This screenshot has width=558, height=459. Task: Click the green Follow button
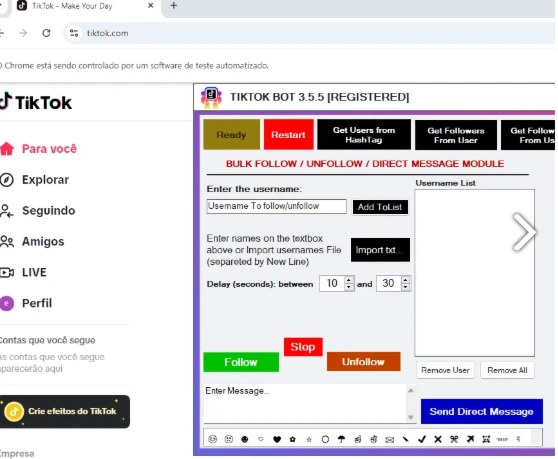coord(241,362)
